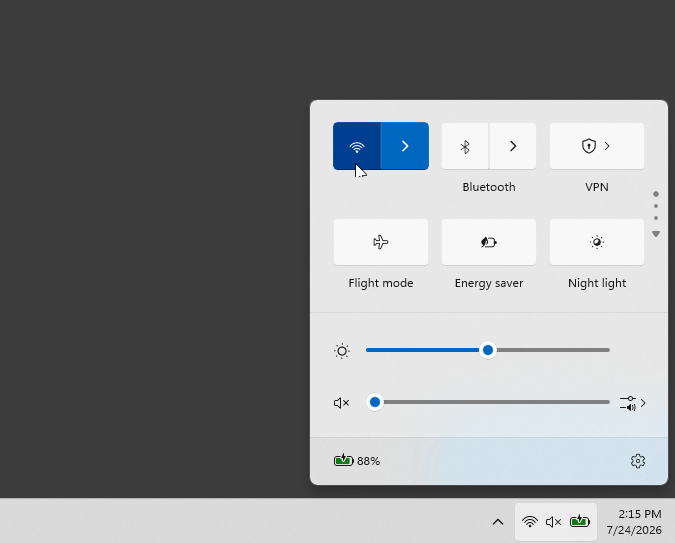Open Wi-Fi network list chevron

(405, 146)
